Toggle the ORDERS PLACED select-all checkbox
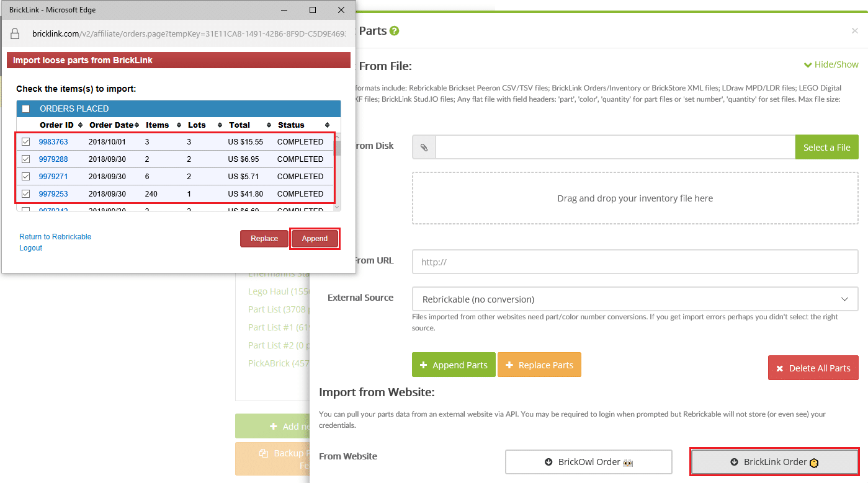Image resolution: width=868 pixels, height=483 pixels. tap(26, 109)
